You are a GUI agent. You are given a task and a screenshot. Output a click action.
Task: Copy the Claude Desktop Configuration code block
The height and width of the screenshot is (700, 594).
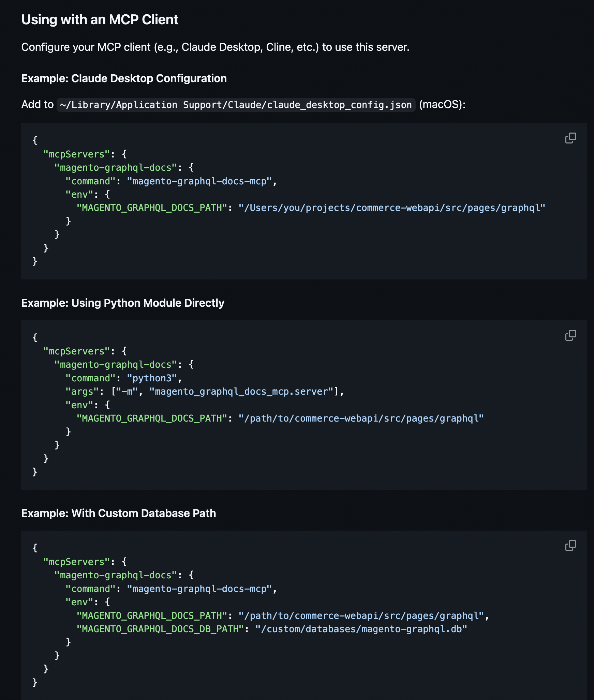pos(570,138)
